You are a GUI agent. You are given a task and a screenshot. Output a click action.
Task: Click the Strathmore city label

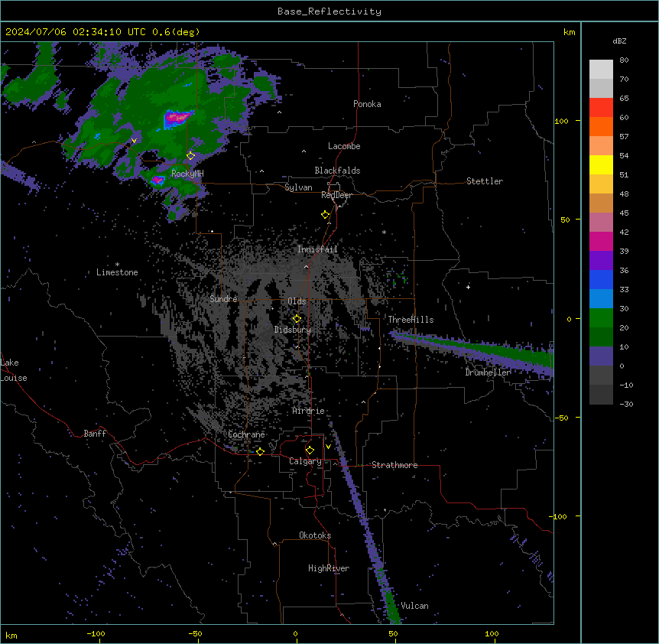click(x=394, y=465)
